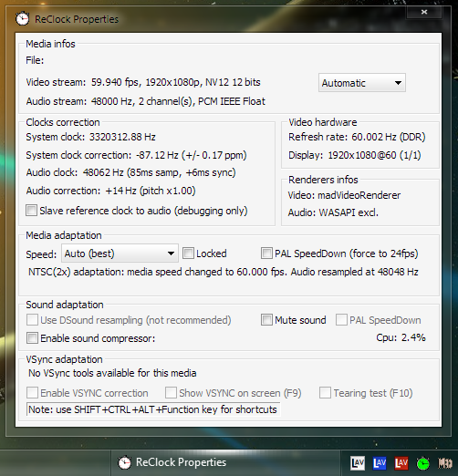
Task: Click the ReClock Properties taskbar button
Action: pyautogui.click(x=225, y=462)
